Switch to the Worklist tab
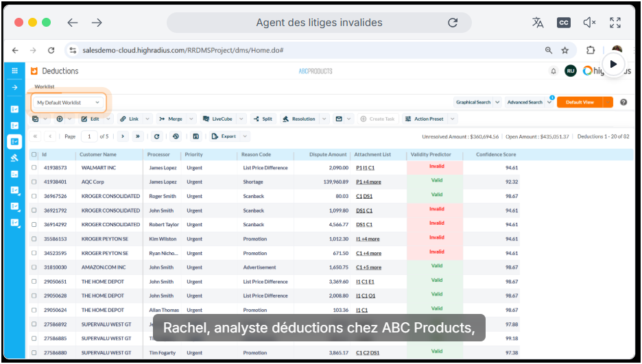Viewport: 642px width, 364px height. [45, 87]
